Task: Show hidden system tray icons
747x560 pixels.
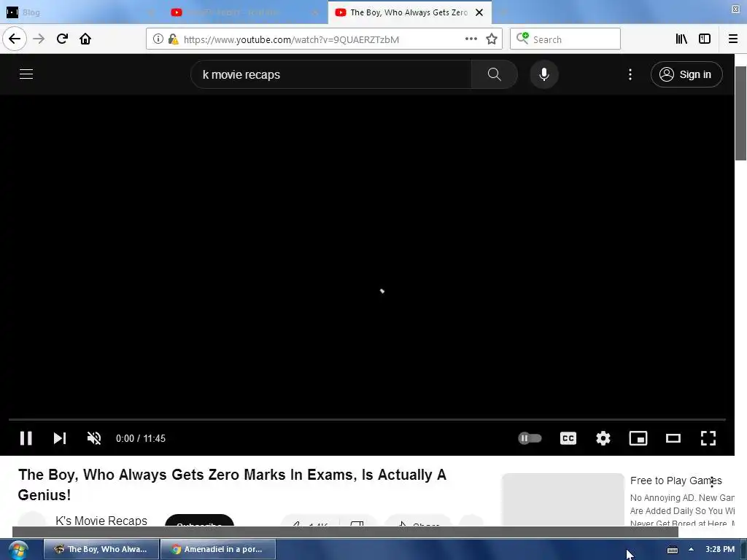Action: (691, 549)
